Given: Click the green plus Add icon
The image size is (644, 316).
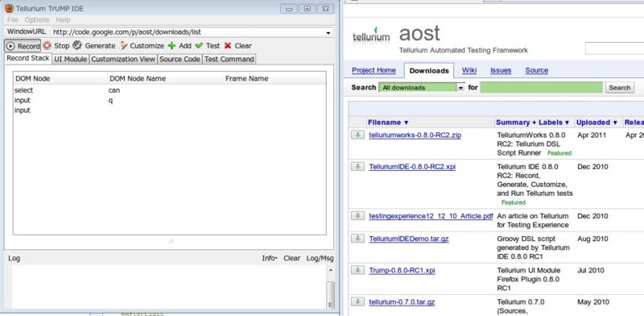Looking at the screenshot, I should (x=171, y=46).
